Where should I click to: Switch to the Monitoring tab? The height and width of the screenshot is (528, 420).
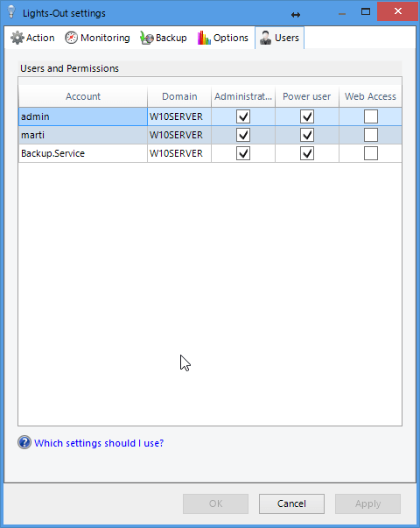pos(97,38)
